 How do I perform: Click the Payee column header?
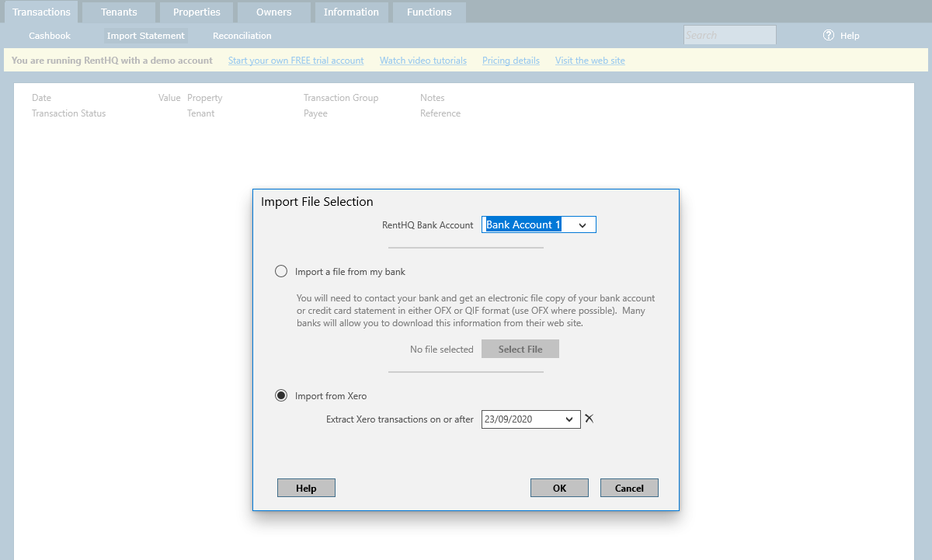(315, 113)
